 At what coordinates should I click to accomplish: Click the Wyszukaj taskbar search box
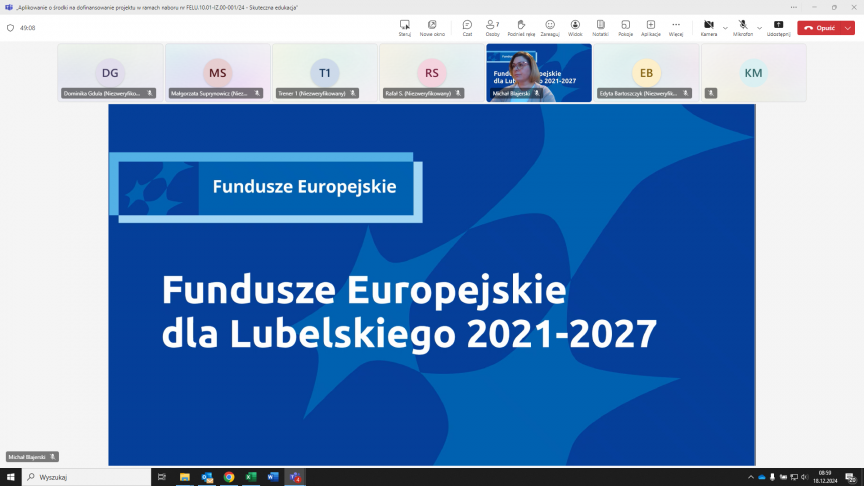coord(87,477)
